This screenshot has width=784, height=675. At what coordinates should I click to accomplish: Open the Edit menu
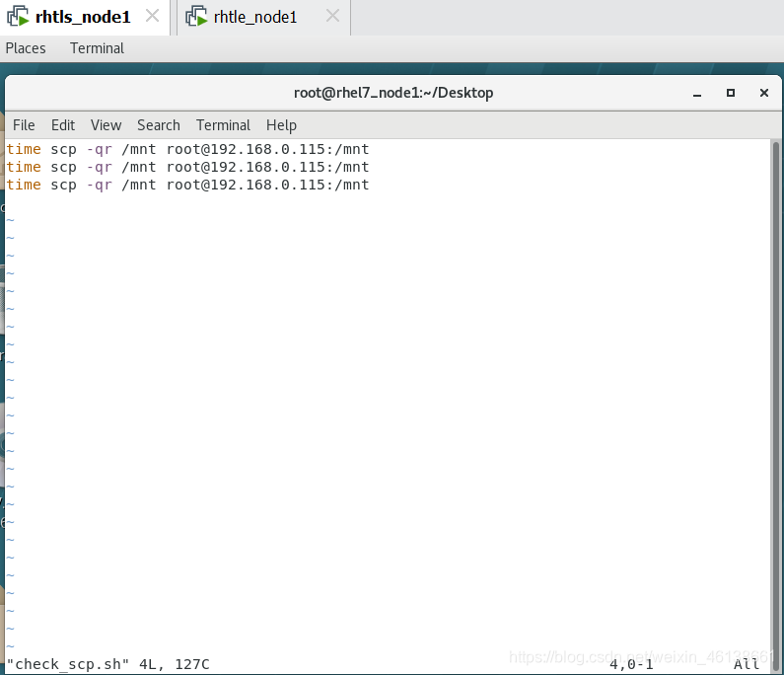(63, 125)
